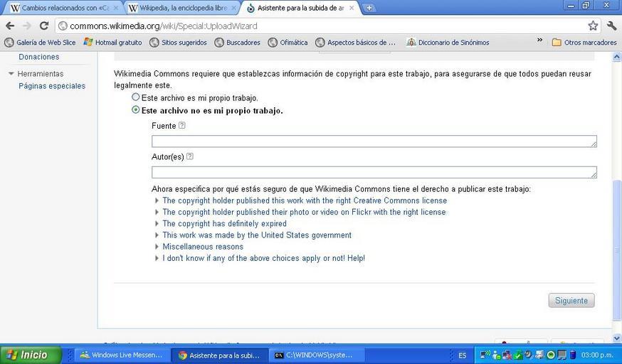Select 'Este archivo es mi propio trabajo'
Viewport: 622px width, 364px height.
136,97
